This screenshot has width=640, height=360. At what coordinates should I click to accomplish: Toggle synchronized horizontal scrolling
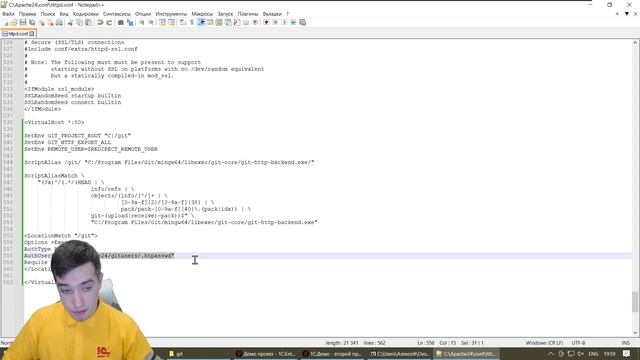[171, 22]
